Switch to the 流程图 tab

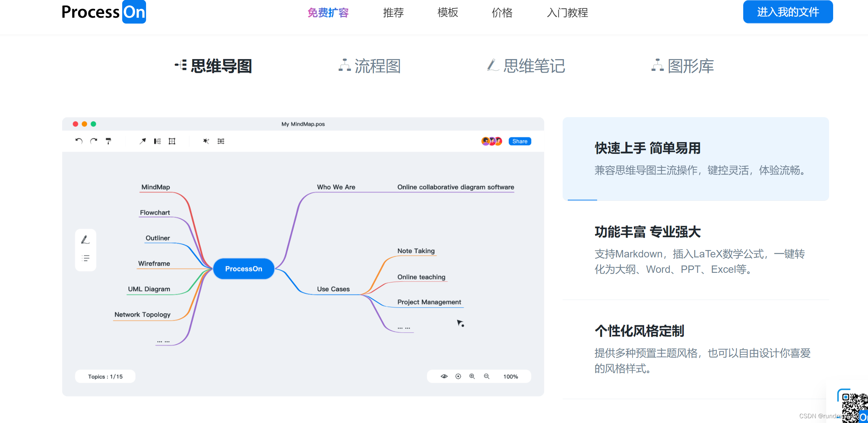tap(369, 66)
